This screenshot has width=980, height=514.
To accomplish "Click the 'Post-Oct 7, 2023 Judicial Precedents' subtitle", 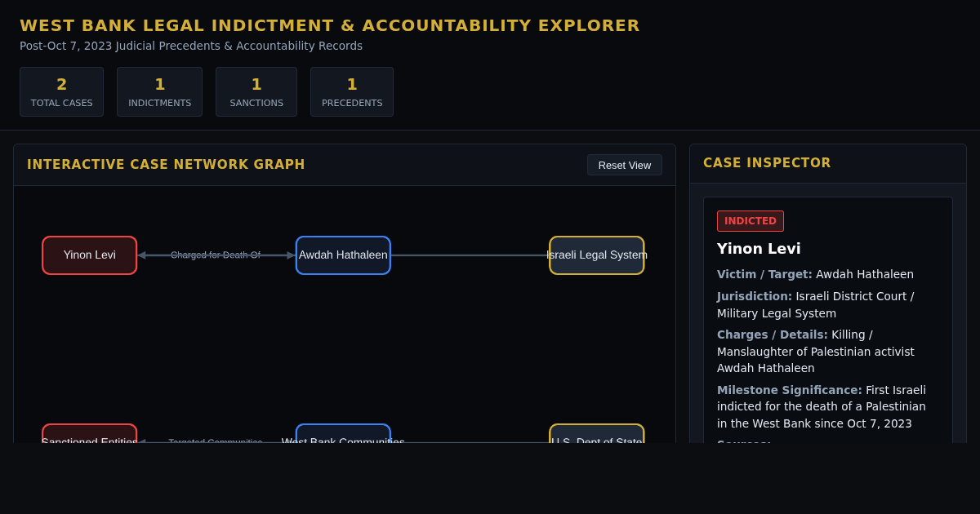I will [191, 46].
